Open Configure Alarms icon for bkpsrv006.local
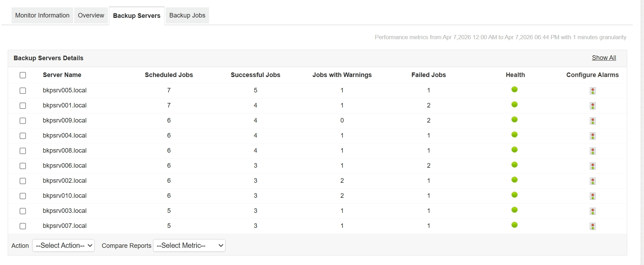This screenshot has height=265, width=644. pos(593,166)
